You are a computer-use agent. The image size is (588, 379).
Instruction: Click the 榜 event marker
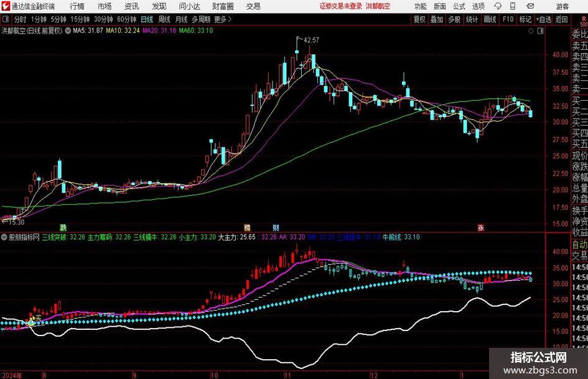[247, 227]
